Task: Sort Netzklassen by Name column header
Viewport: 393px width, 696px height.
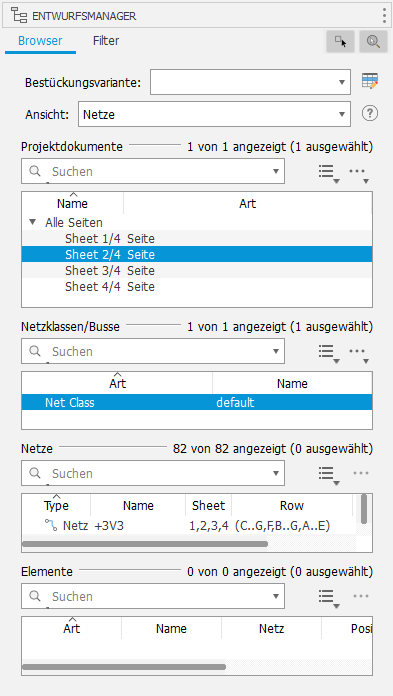Action: click(x=292, y=383)
